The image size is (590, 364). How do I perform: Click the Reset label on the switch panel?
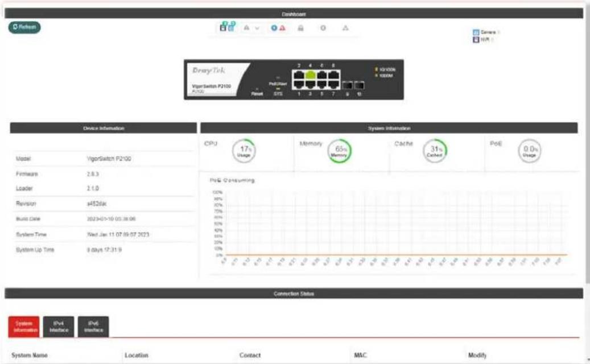click(257, 94)
